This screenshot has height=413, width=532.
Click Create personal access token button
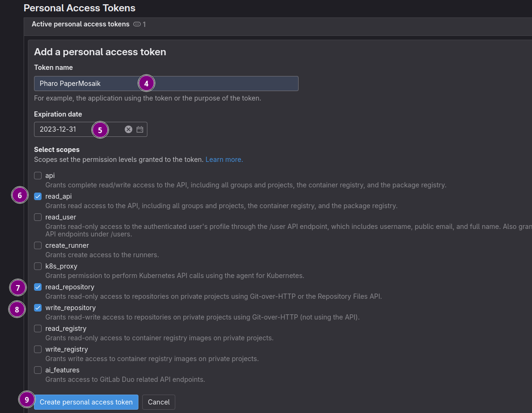point(86,402)
